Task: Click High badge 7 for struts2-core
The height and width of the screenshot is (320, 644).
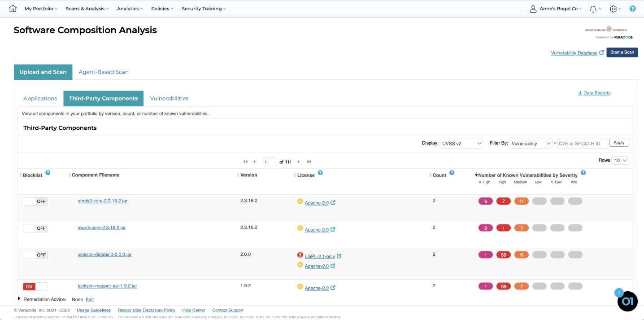Action: [504, 202]
